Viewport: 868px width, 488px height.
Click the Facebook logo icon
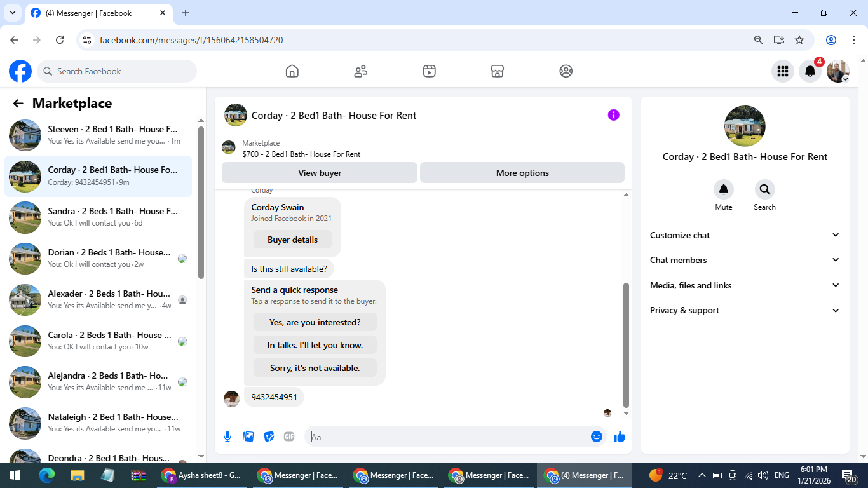click(20, 71)
